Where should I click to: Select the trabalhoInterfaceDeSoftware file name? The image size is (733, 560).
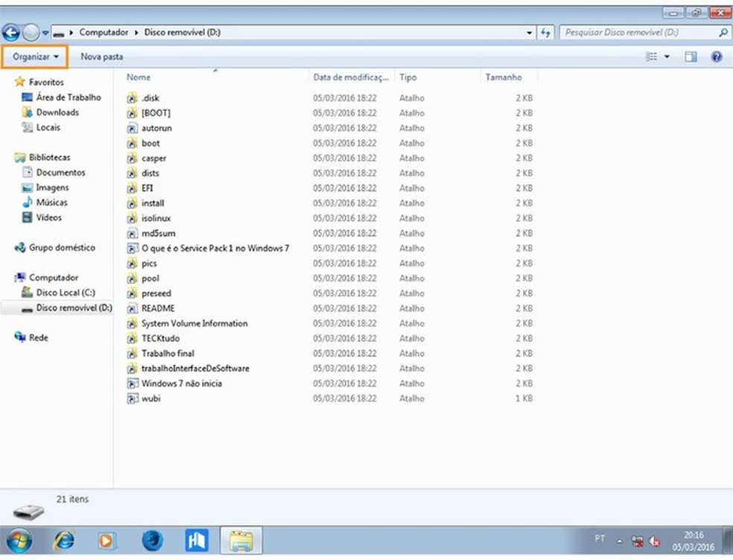[x=195, y=369]
